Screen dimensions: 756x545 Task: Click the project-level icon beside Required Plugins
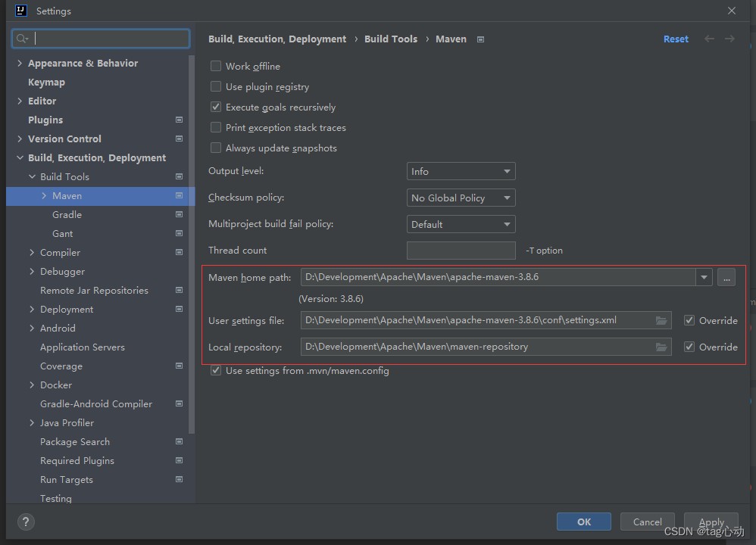(179, 461)
